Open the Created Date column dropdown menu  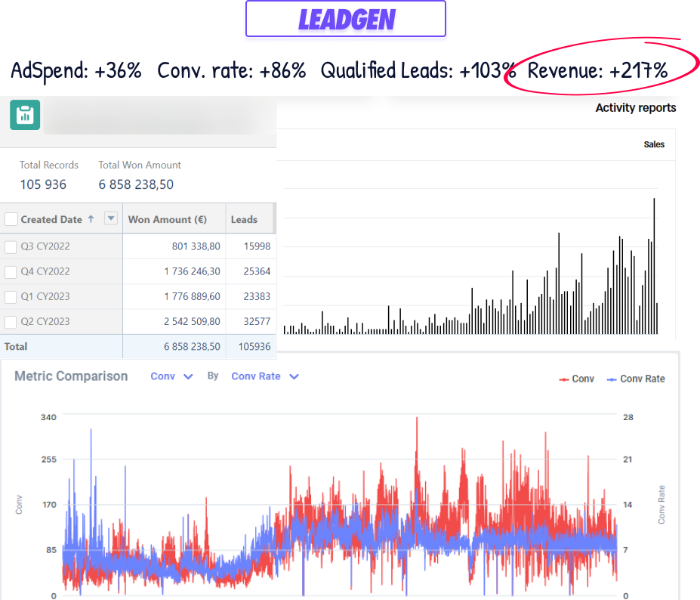[x=111, y=219]
